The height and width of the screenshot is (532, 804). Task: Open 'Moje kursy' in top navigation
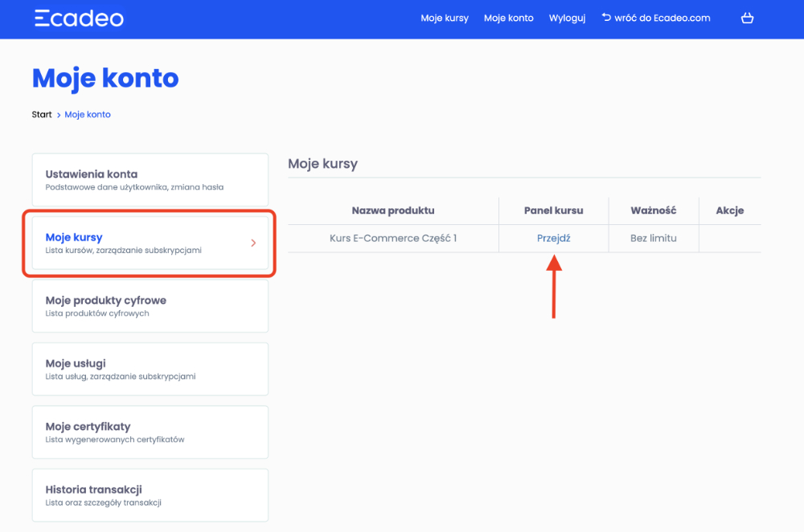(445, 18)
